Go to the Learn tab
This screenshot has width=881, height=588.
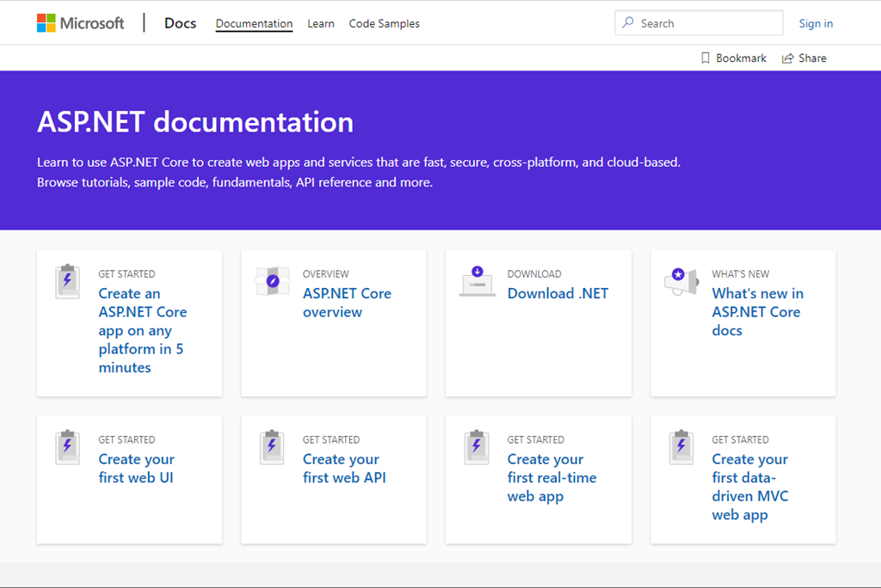[x=321, y=23]
